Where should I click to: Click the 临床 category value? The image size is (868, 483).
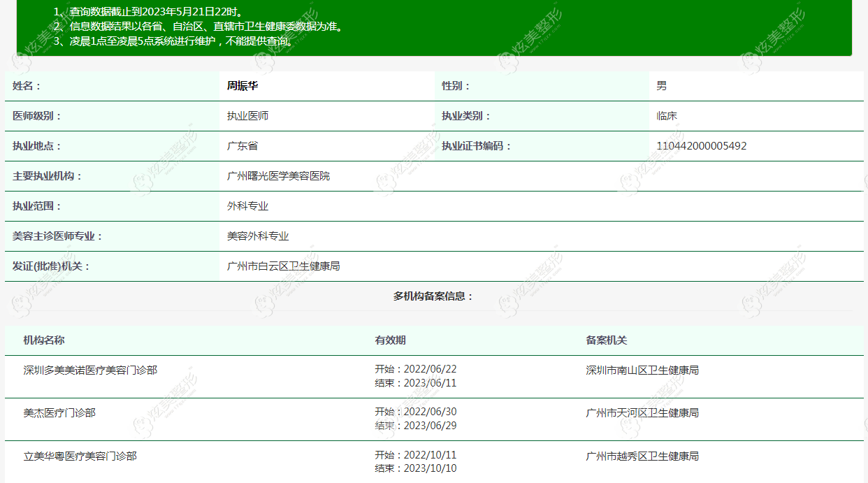pos(667,116)
